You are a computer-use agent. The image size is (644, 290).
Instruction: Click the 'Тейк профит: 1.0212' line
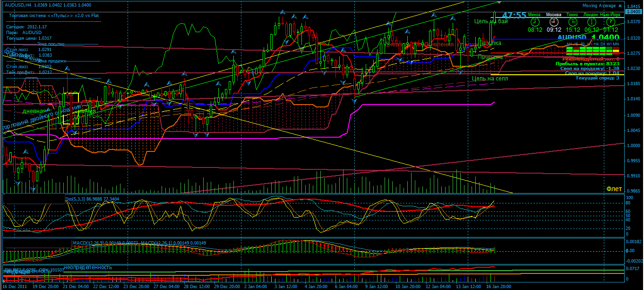click(29, 72)
